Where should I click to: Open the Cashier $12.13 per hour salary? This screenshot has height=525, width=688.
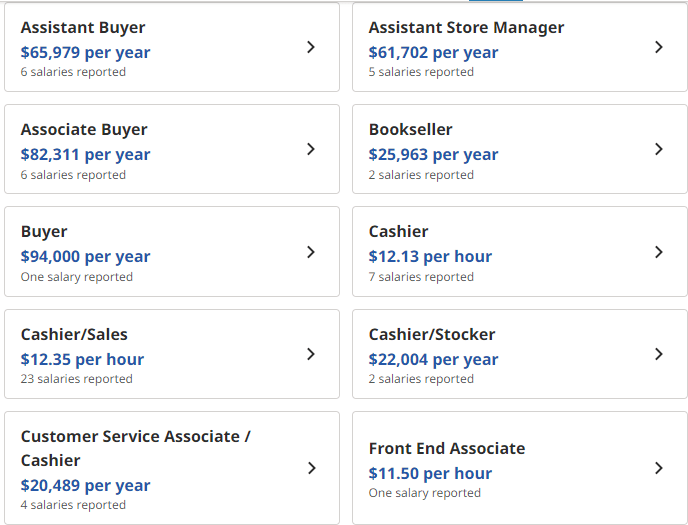[x=430, y=256]
